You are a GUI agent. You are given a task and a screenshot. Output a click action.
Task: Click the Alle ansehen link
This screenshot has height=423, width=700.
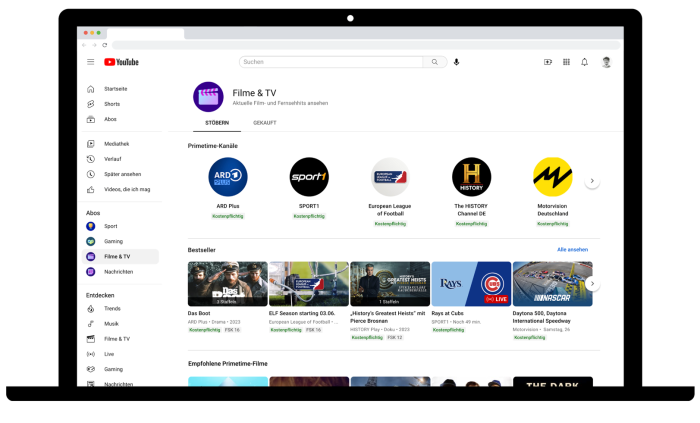pos(572,250)
